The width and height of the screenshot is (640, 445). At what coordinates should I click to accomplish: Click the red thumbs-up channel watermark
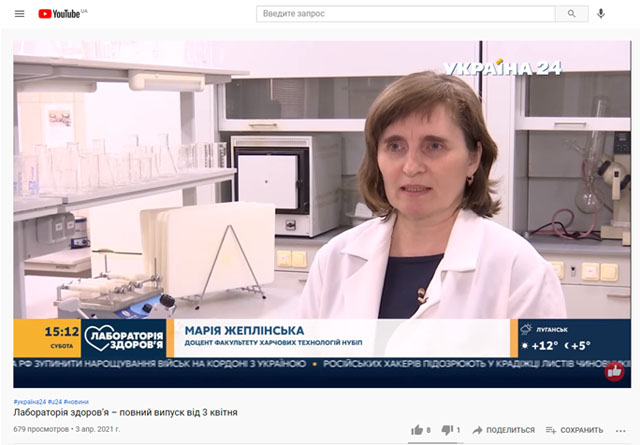614,372
